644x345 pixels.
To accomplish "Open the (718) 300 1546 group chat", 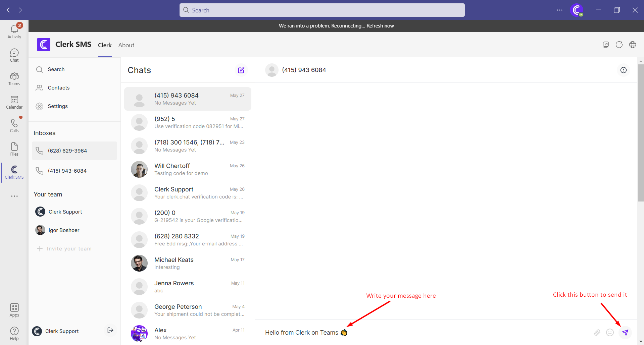I will click(x=188, y=146).
